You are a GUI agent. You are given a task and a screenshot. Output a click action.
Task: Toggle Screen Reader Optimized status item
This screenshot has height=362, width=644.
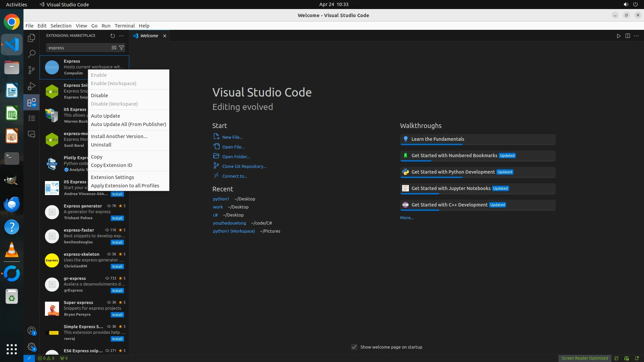click(585, 358)
